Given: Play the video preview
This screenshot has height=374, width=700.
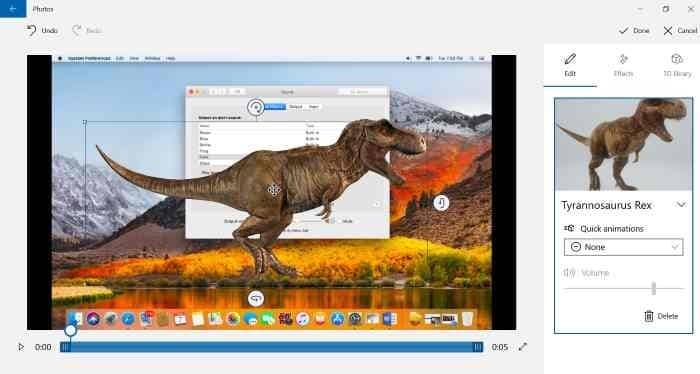Looking at the screenshot, I should click(x=21, y=347).
